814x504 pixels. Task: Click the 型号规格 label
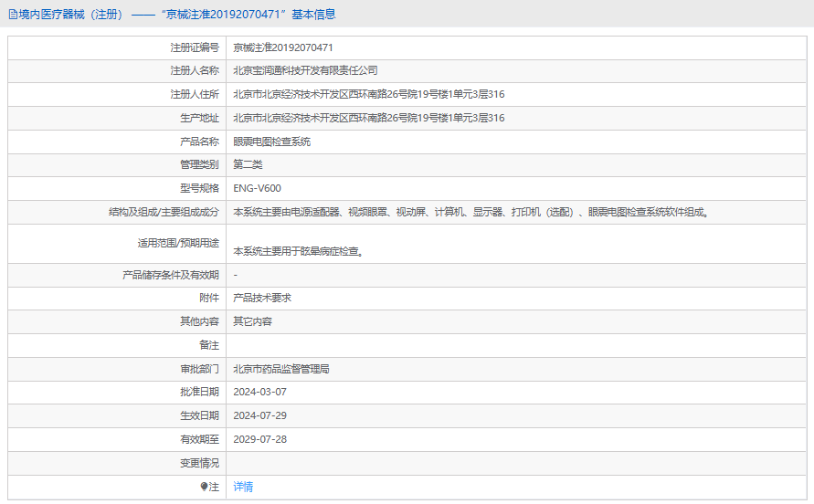[199, 188]
